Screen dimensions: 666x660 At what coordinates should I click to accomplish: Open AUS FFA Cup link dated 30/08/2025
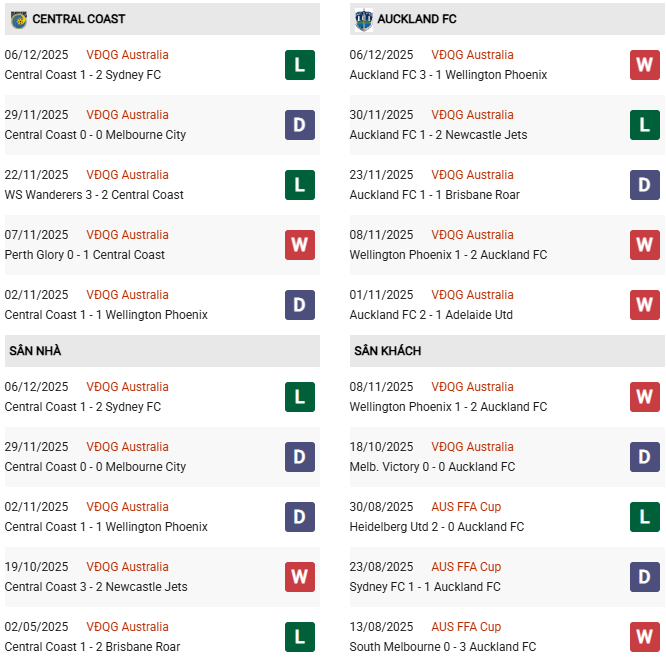point(466,507)
